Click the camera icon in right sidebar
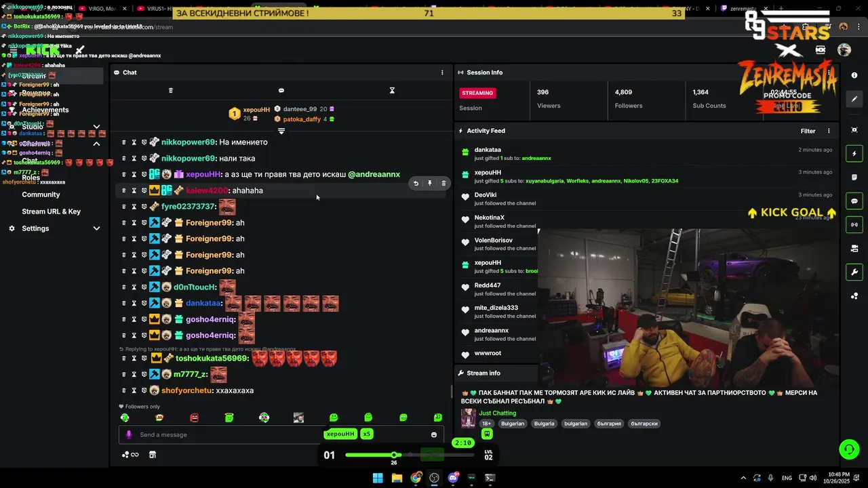 (854, 249)
